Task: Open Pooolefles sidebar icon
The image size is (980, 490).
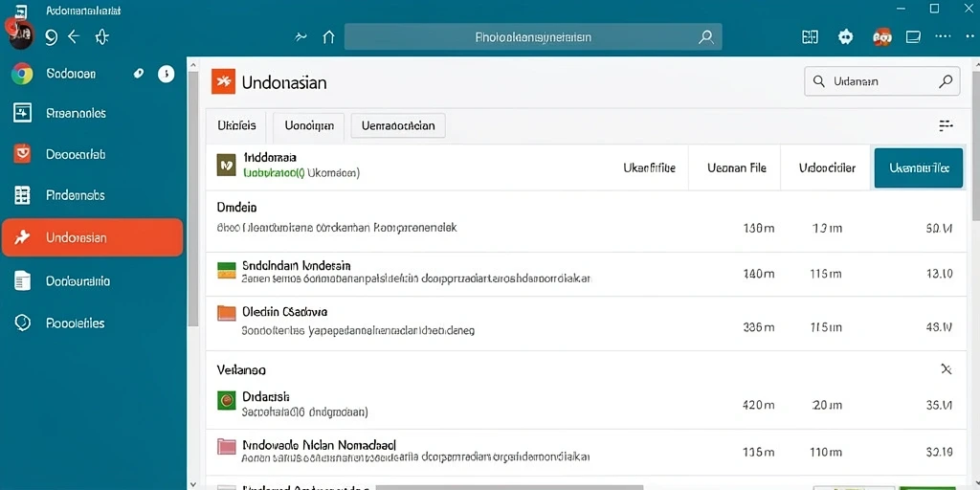Action: pos(22,323)
